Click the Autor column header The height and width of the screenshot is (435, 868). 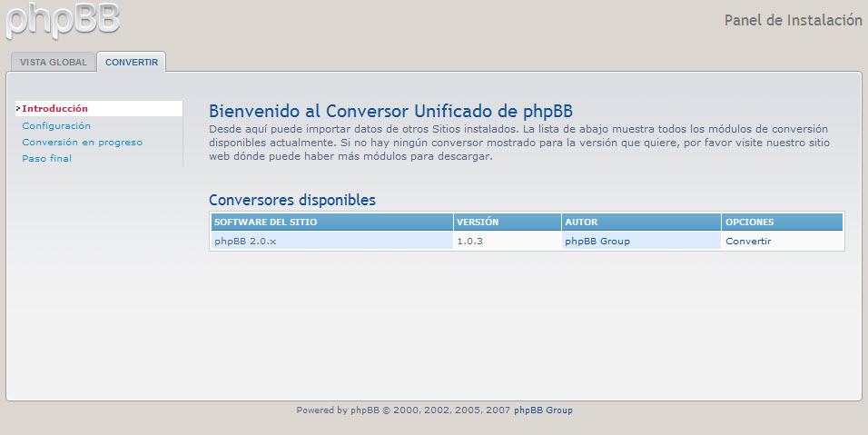[581, 222]
